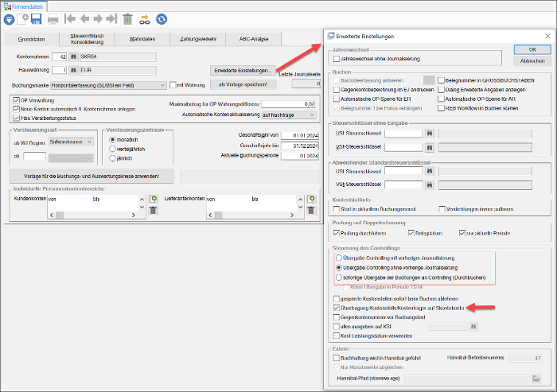The height and width of the screenshot is (392, 557).
Task: Save with the blue floppy disk icon
Action: click(x=37, y=19)
